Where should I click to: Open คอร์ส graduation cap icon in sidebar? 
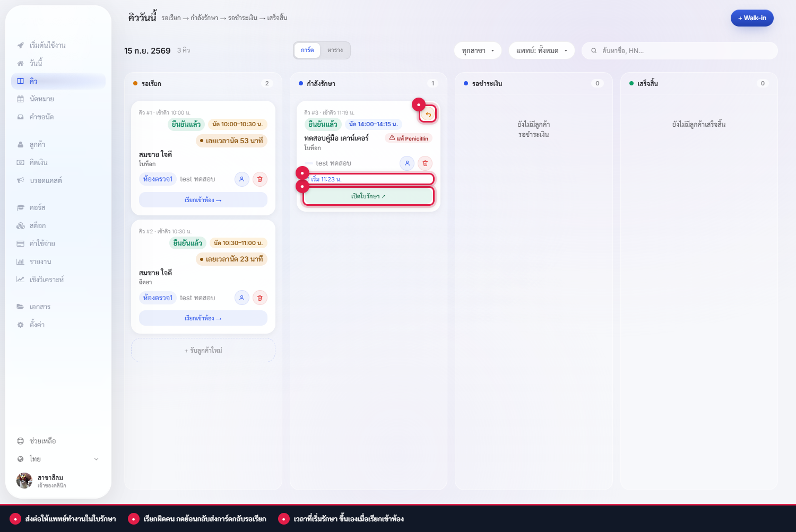click(x=20, y=207)
